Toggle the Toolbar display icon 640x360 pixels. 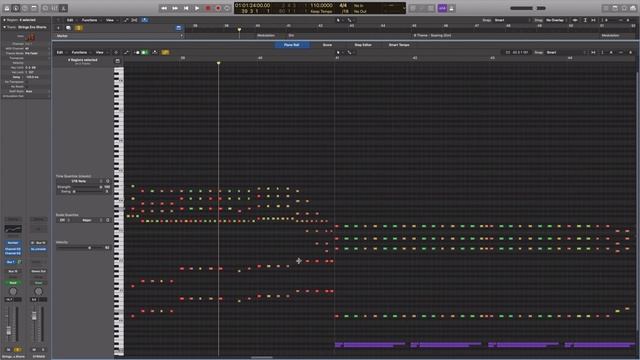(34, 8)
